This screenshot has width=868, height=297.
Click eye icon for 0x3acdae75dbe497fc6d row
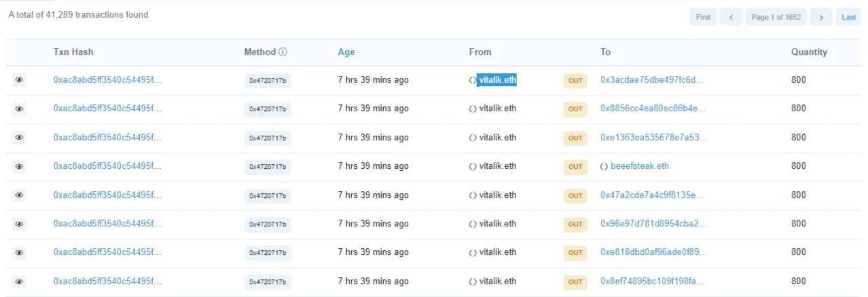tap(19, 80)
